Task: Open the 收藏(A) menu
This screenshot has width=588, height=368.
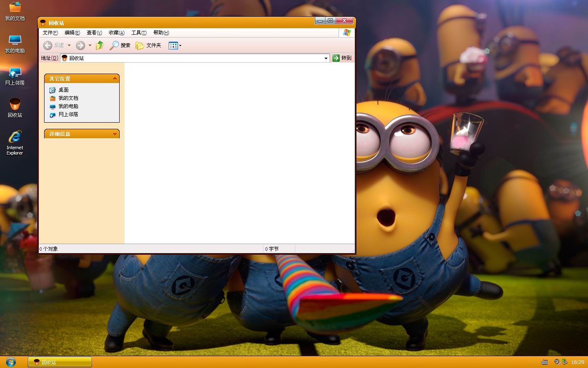Action: 116,33
